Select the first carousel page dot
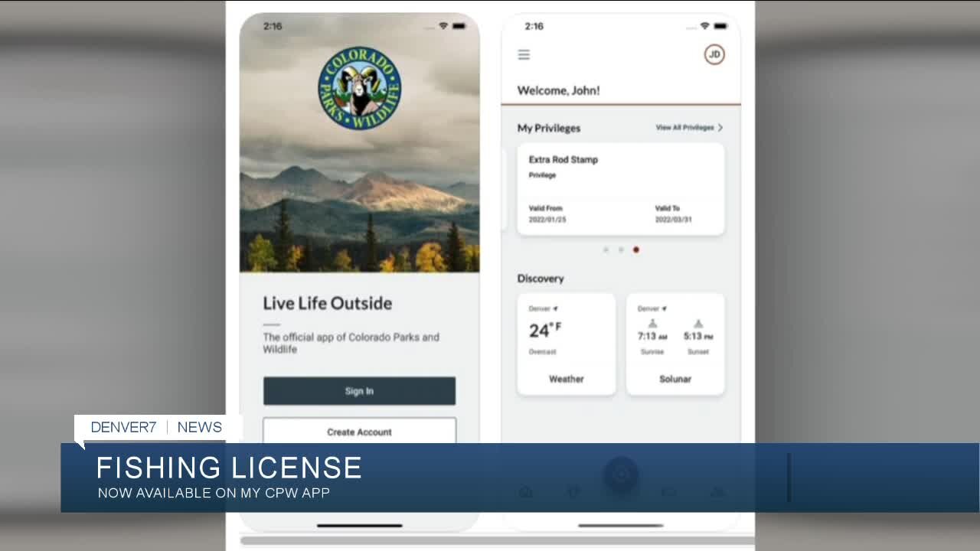 [x=606, y=249]
